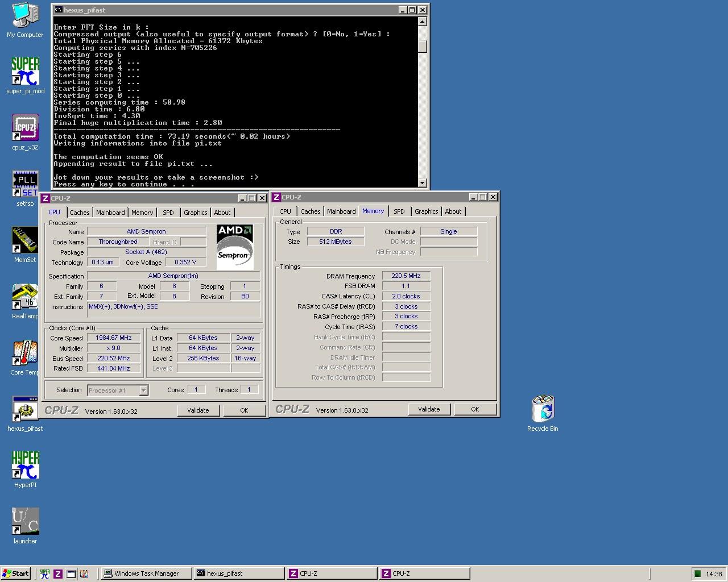Click the CPU-Z quick launch icon
Image resolution: width=728 pixels, height=582 pixels.
coord(57,573)
